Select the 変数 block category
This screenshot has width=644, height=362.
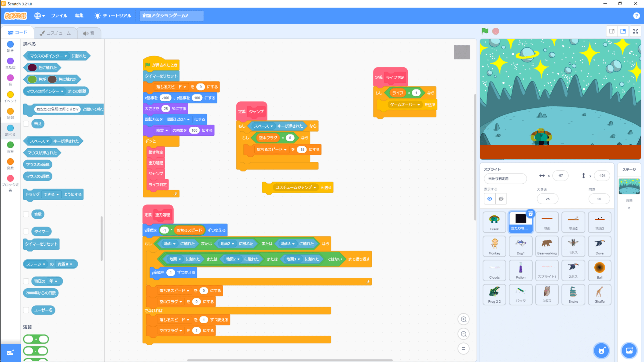tap(10, 164)
